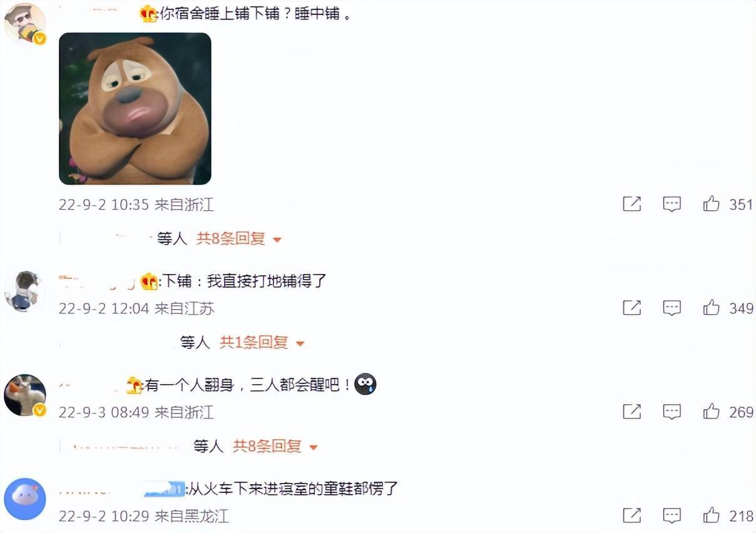Reply to the 从火车下来 comment
Screen dimensions: 756x533
tap(672, 515)
